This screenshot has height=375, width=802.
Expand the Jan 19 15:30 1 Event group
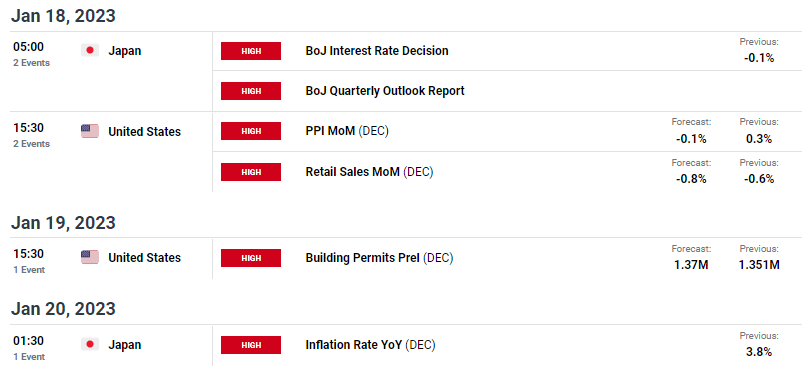click(x=110, y=259)
